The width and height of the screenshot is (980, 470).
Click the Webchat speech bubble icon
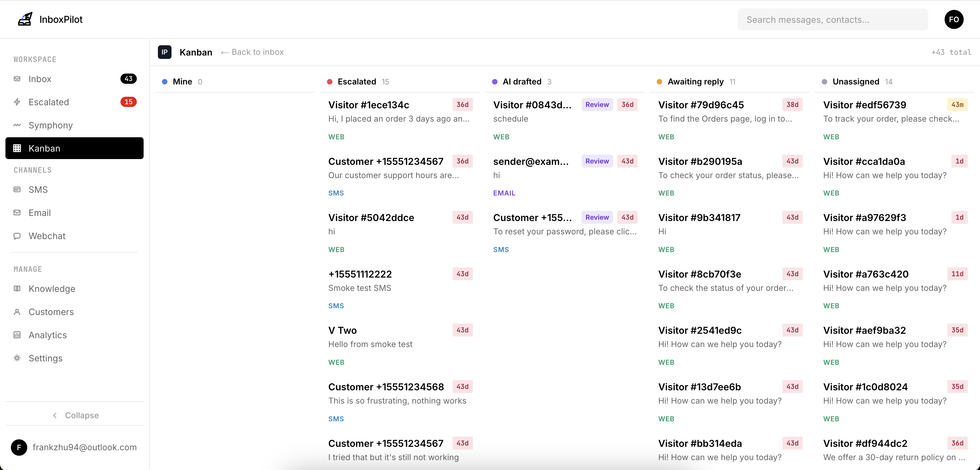coord(17,236)
